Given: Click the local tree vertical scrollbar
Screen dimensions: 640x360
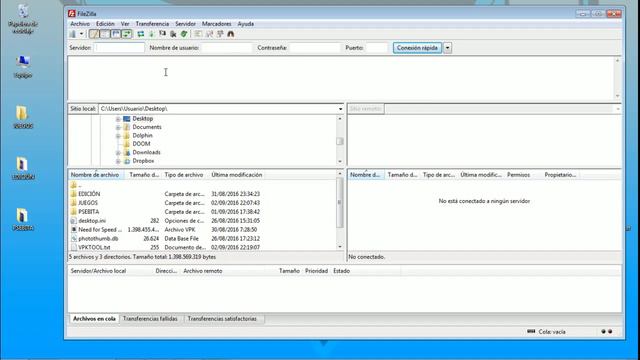Looking at the screenshot, I should coord(340,140).
